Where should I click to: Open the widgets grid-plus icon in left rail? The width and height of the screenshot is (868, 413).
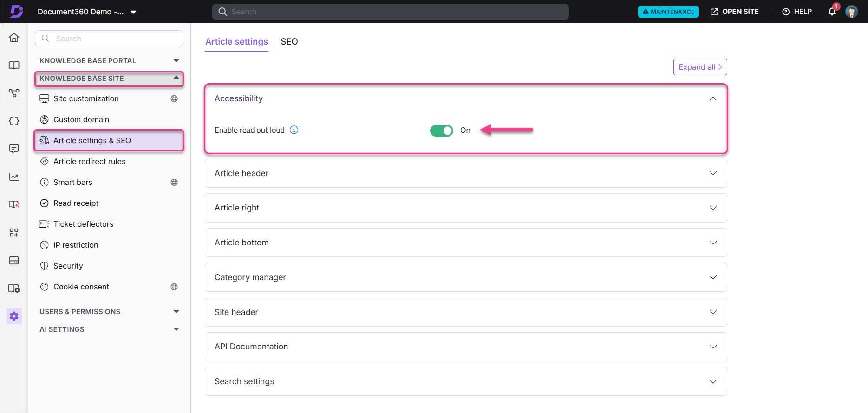[14, 232]
